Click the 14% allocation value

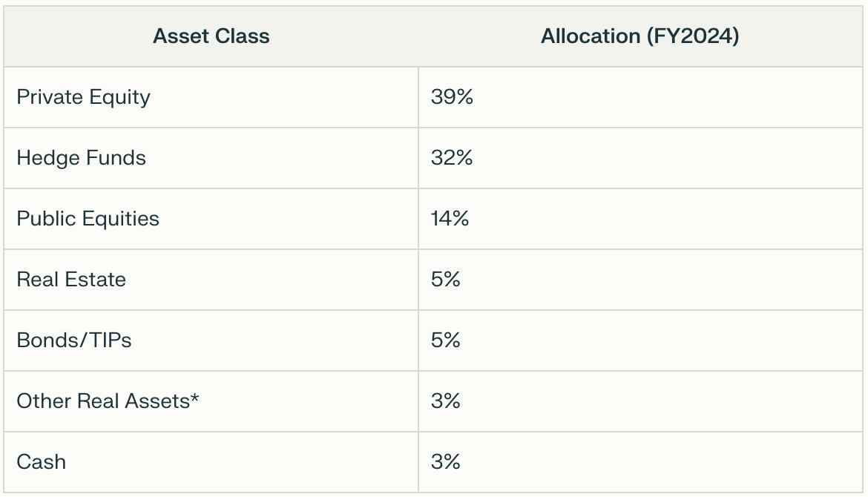coord(450,219)
